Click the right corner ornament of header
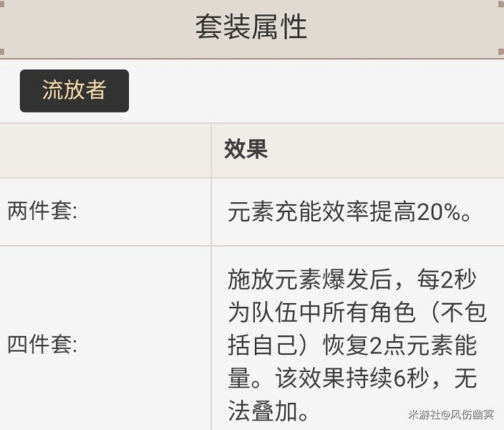This screenshot has height=430, width=504. point(501,52)
